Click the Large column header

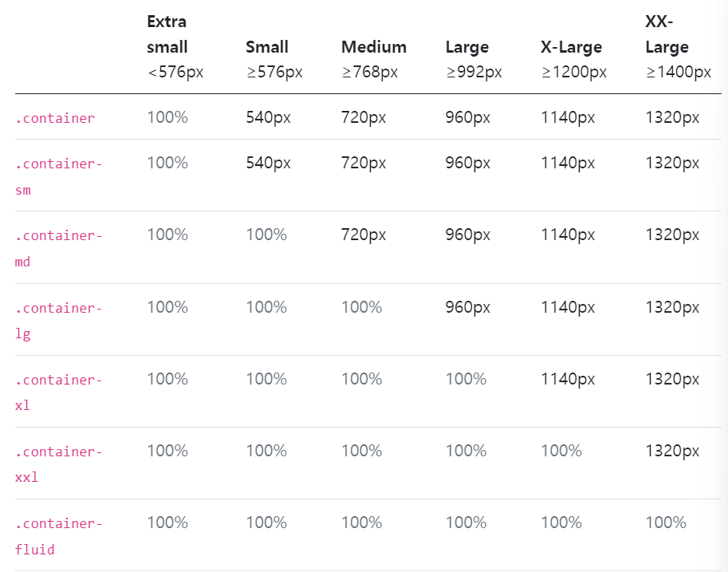point(467,47)
